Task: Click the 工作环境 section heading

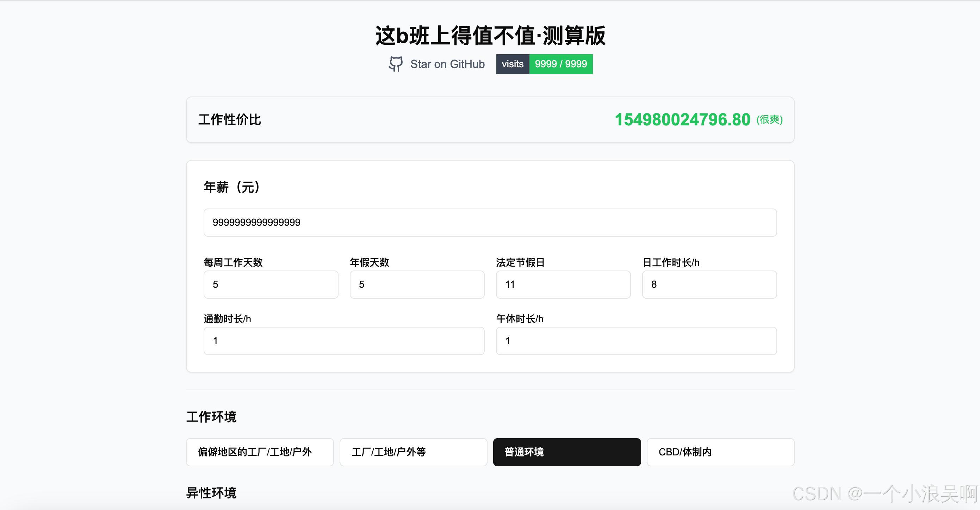Action: [x=211, y=417]
